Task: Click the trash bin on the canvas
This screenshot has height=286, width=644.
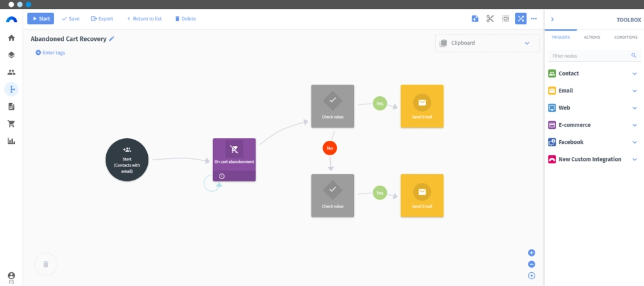Action: (x=45, y=264)
